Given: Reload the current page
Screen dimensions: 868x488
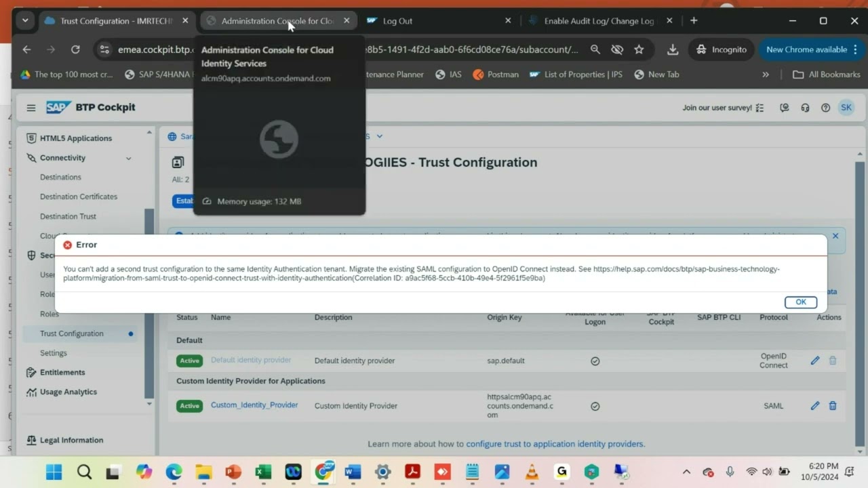Looking at the screenshot, I should point(75,49).
